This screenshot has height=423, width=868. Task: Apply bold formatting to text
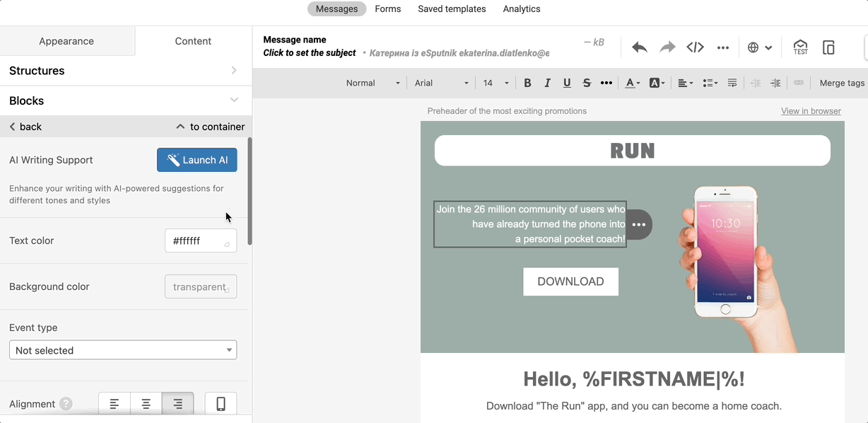pyautogui.click(x=527, y=83)
